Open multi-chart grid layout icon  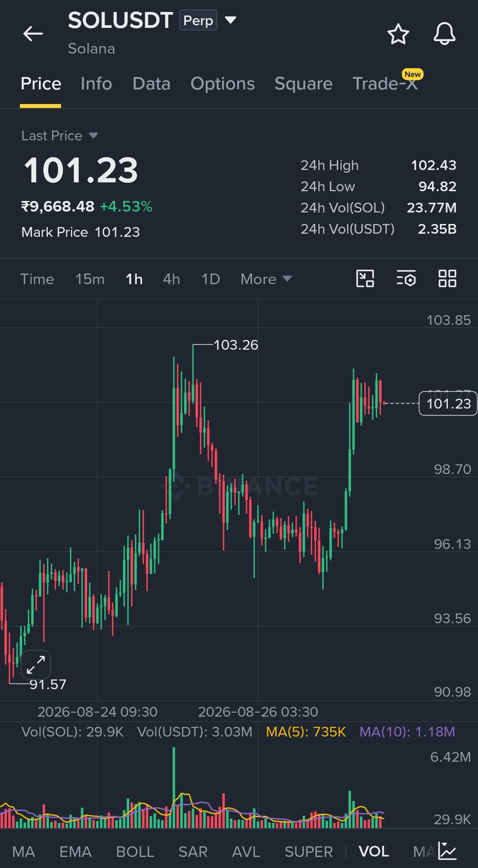pyautogui.click(x=447, y=279)
